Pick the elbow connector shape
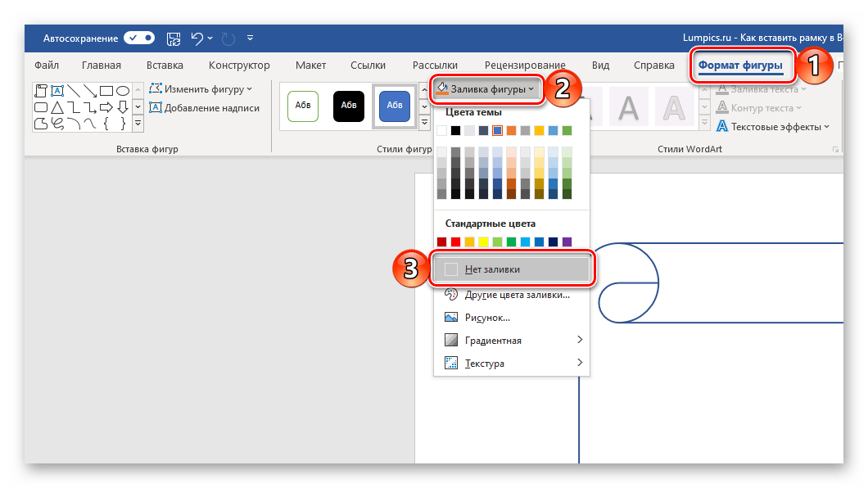This screenshot has width=868, height=488. tap(74, 107)
